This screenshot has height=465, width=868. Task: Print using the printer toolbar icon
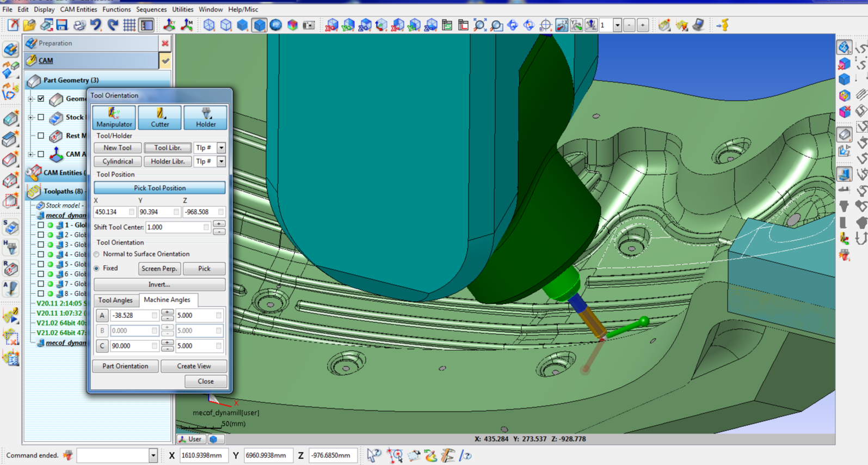(79, 25)
